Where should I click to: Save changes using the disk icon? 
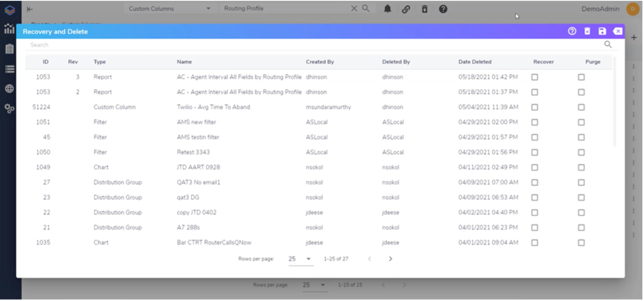coord(602,31)
